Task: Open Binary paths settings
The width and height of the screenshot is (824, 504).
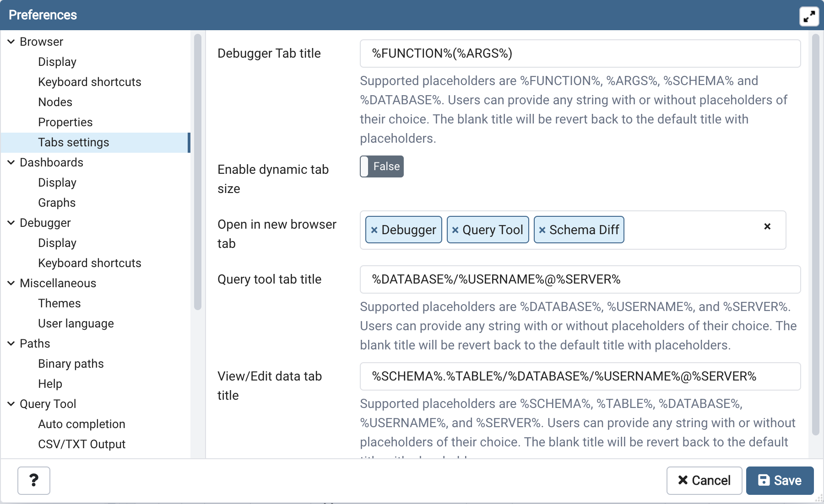Action: click(x=71, y=364)
